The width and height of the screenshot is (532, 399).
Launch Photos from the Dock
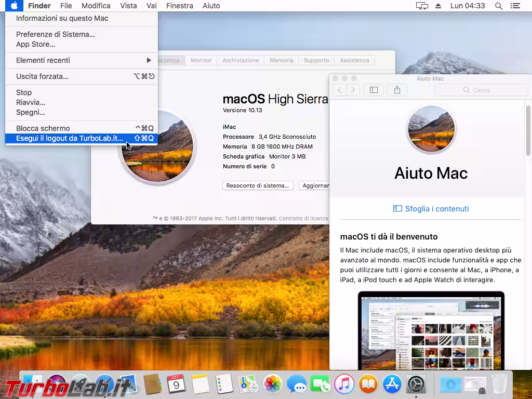(272, 385)
